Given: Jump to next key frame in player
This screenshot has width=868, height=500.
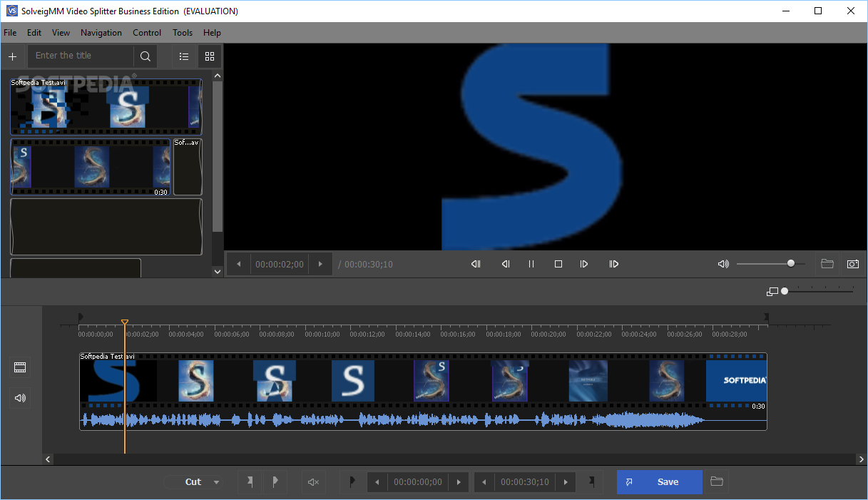Looking at the screenshot, I should [613, 264].
